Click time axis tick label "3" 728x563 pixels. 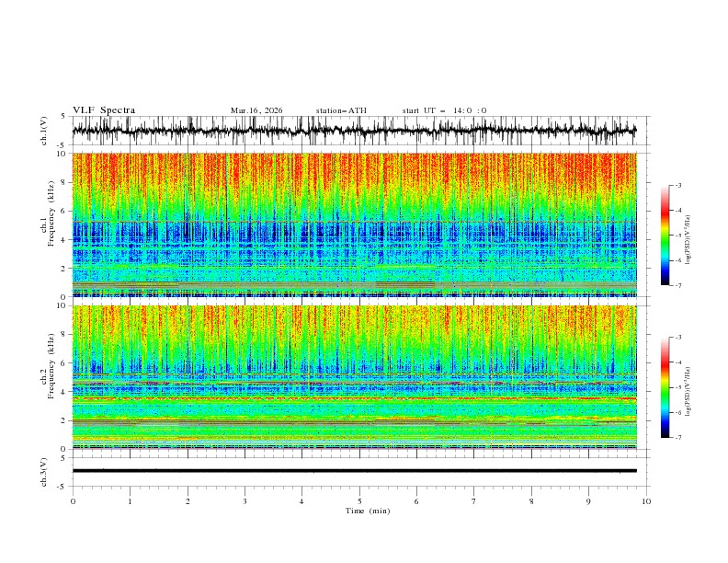pyautogui.click(x=245, y=501)
